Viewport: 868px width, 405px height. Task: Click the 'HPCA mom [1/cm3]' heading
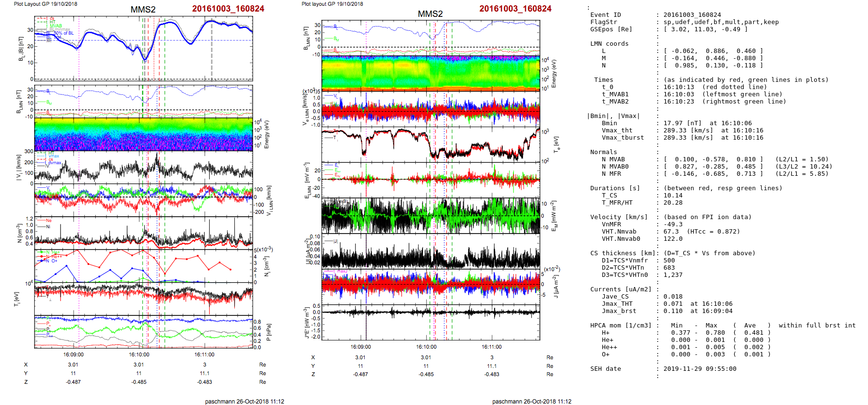621,326
